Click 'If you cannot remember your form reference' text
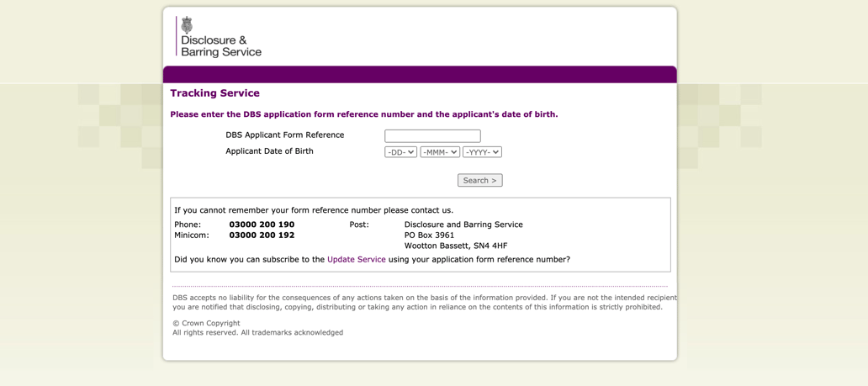 [x=314, y=210]
